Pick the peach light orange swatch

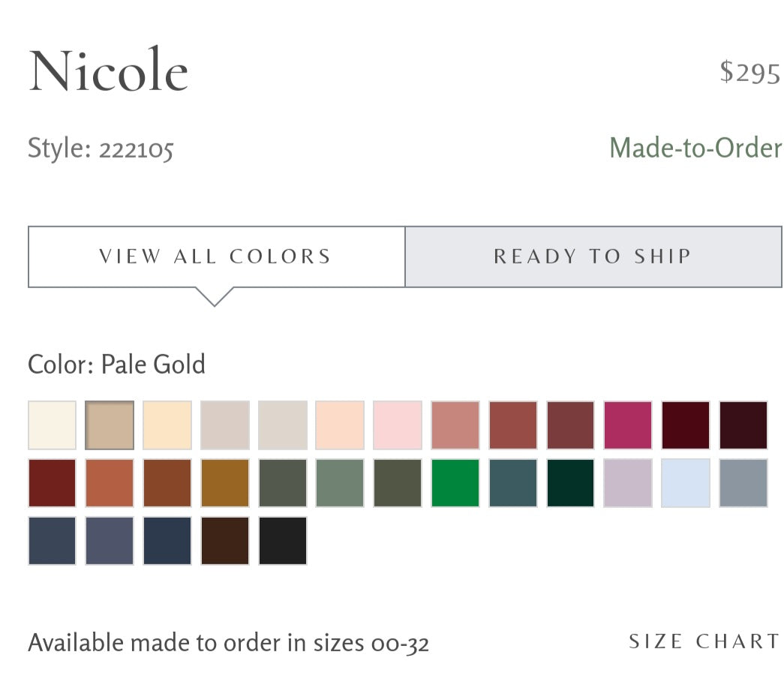pyautogui.click(x=340, y=425)
